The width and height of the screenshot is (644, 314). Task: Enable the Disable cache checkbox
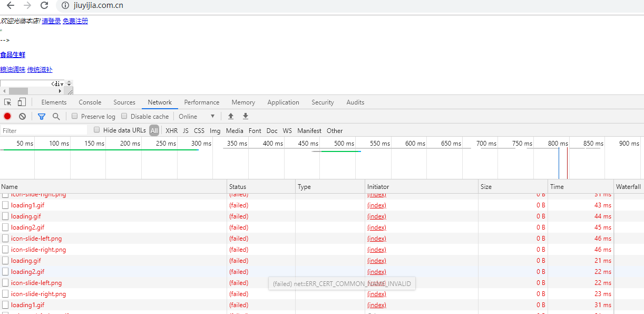(124, 116)
